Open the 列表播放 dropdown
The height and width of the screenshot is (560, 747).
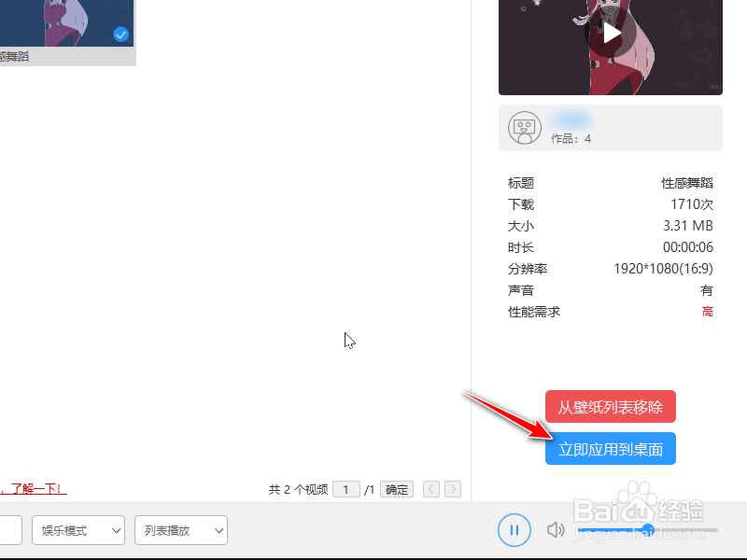pos(181,530)
